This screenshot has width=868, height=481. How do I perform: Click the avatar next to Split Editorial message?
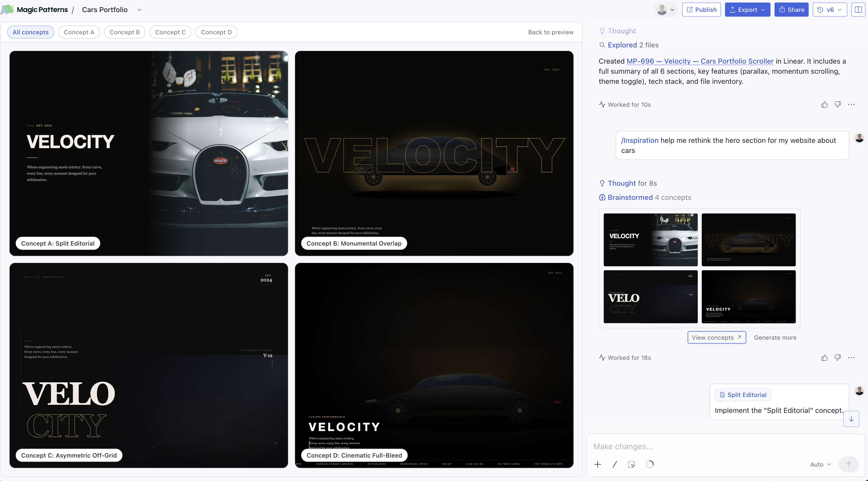[x=859, y=390]
